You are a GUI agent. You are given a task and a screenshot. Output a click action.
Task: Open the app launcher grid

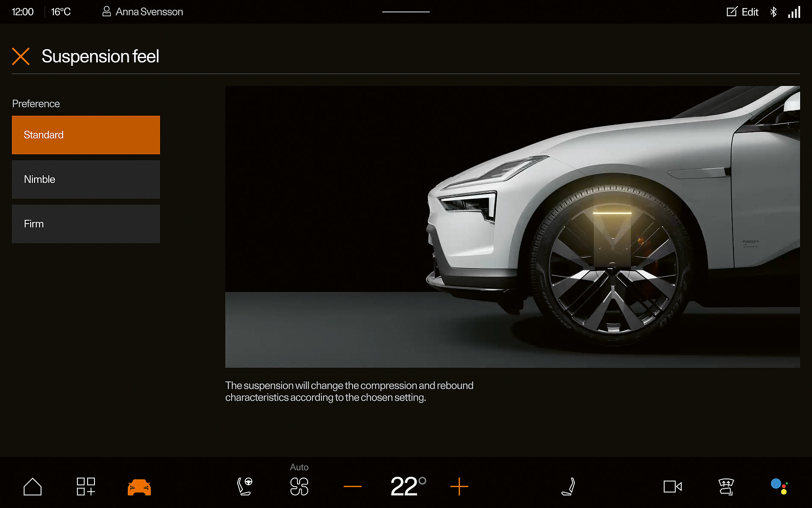(85, 486)
